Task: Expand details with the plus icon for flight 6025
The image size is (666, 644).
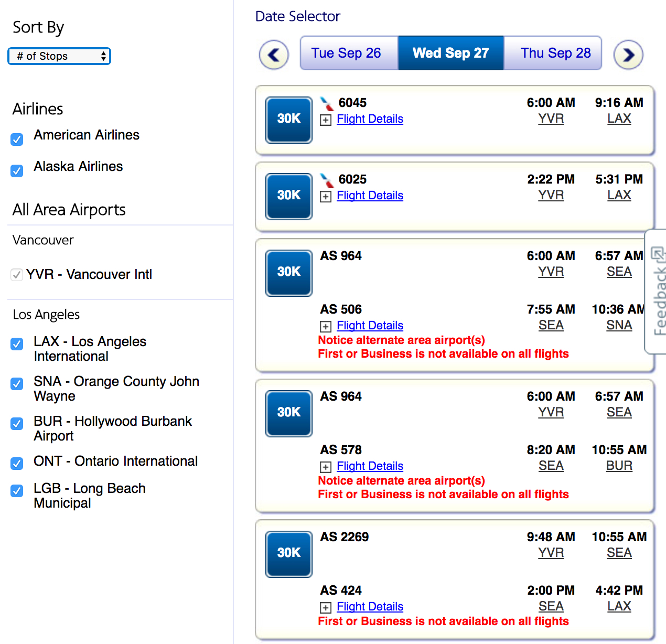Action: pos(326,197)
